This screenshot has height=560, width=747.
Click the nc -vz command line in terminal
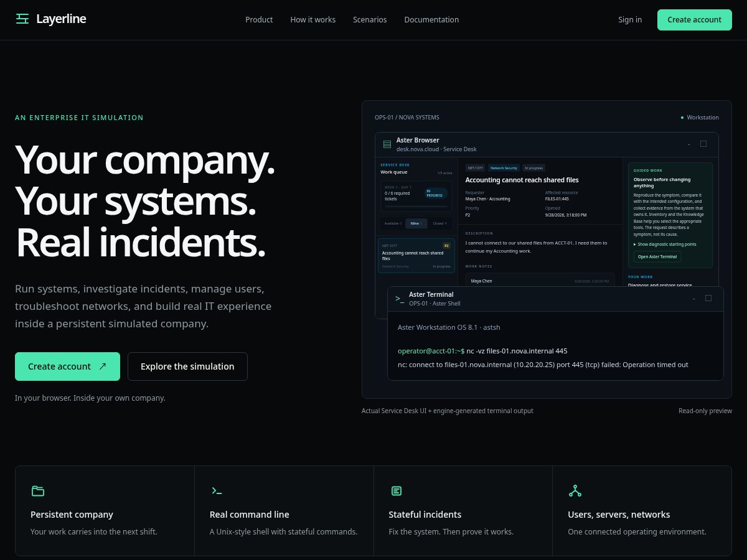(482, 351)
